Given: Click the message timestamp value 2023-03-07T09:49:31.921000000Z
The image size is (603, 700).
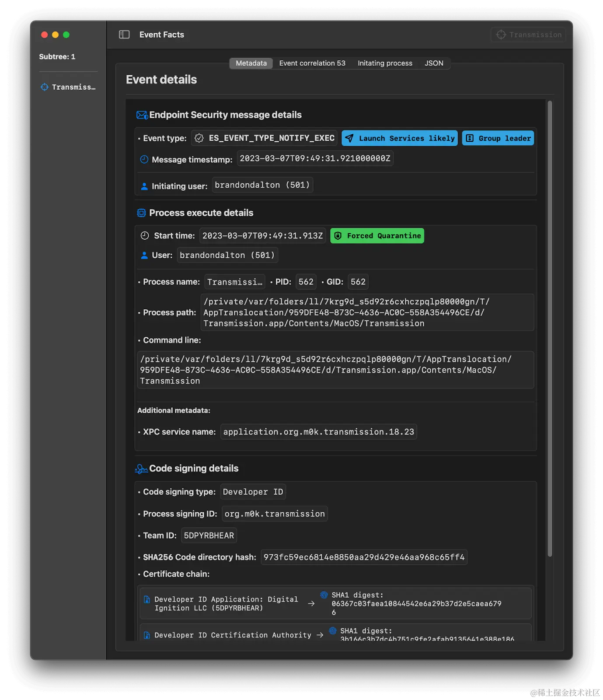Looking at the screenshot, I should (315, 158).
